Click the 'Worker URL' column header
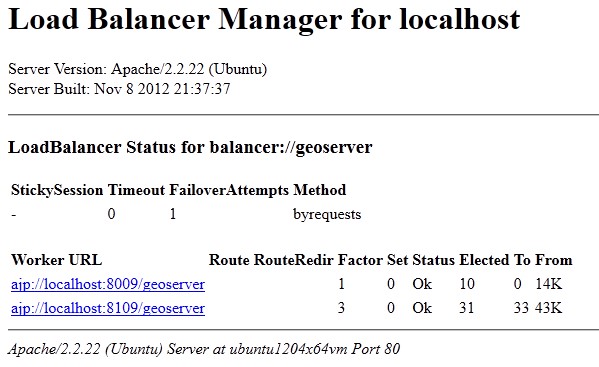This screenshot has width=599, height=367. tap(57, 260)
